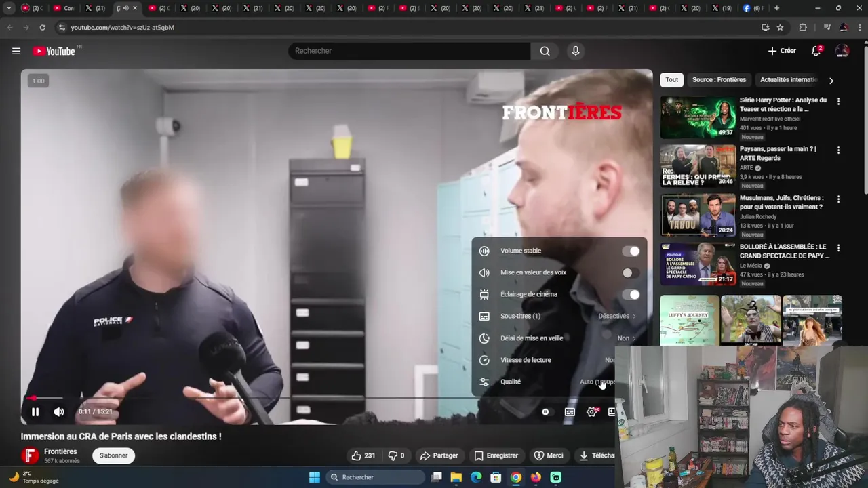Click the Éclairage de cinéma icon
This screenshot has width=868, height=488.
click(x=484, y=294)
